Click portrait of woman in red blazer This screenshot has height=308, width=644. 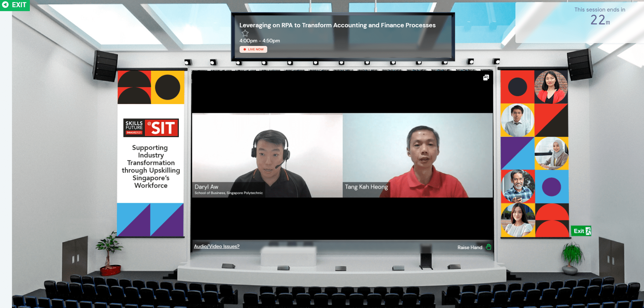pyautogui.click(x=551, y=87)
